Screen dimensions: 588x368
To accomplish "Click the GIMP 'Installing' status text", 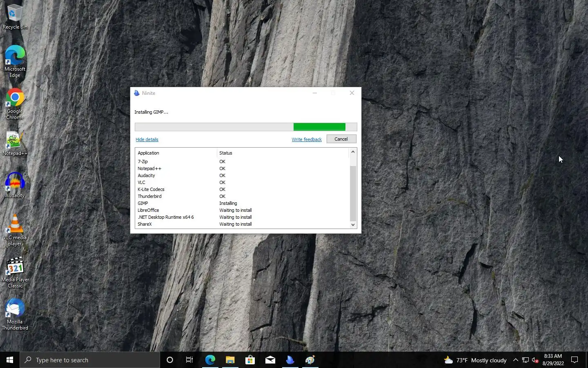I will (228, 203).
